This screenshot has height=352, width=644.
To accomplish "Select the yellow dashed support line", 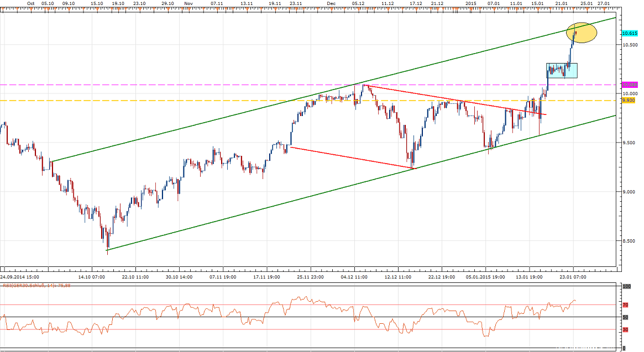I will 166,101.
